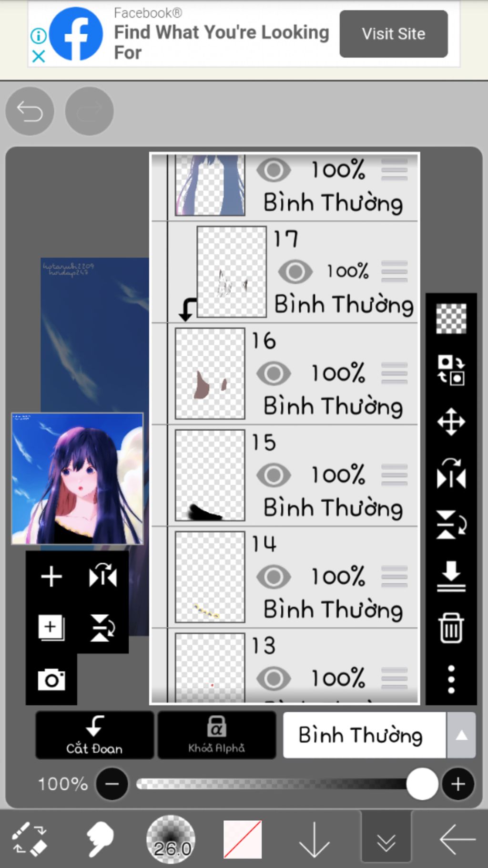Grab reorder handle of layer 14

click(x=394, y=577)
